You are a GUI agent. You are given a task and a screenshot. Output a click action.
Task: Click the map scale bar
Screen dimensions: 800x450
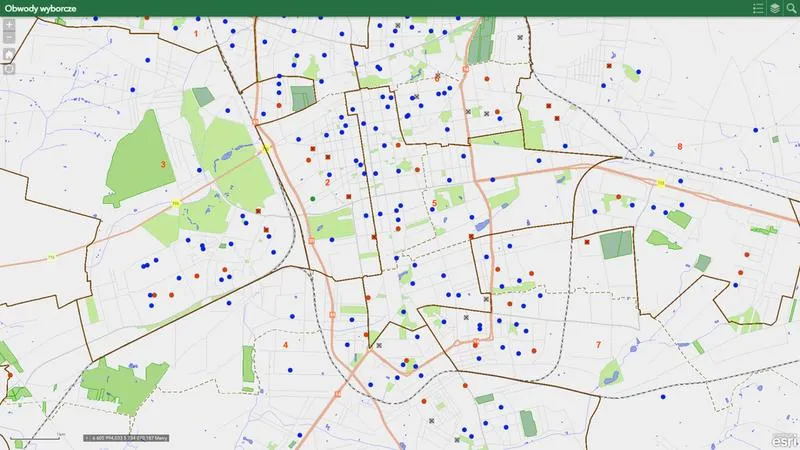click(x=36, y=437)
